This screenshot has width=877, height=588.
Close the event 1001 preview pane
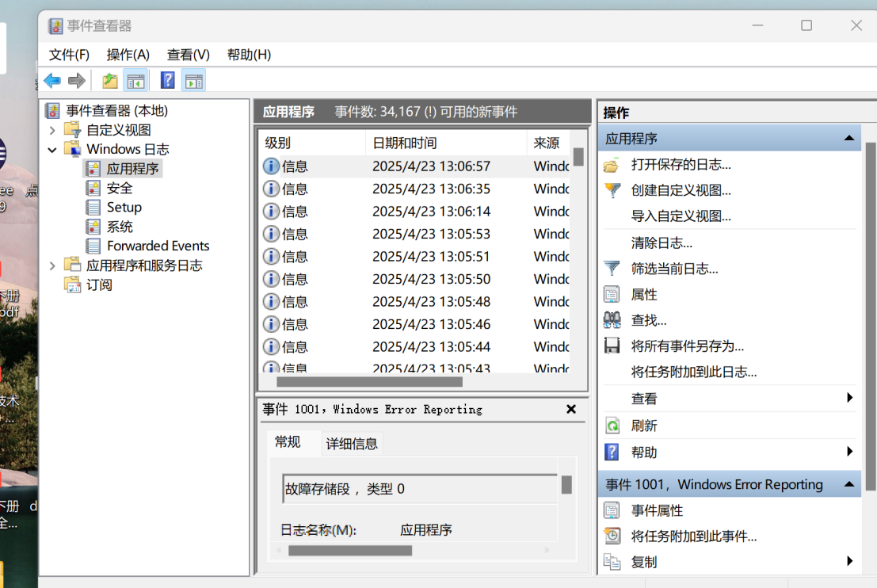click(x=571, y=409)
